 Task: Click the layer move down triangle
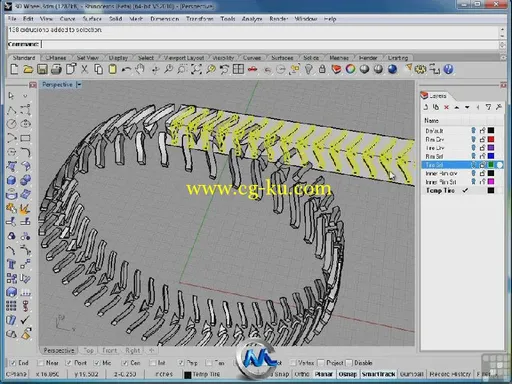[467, 107]
